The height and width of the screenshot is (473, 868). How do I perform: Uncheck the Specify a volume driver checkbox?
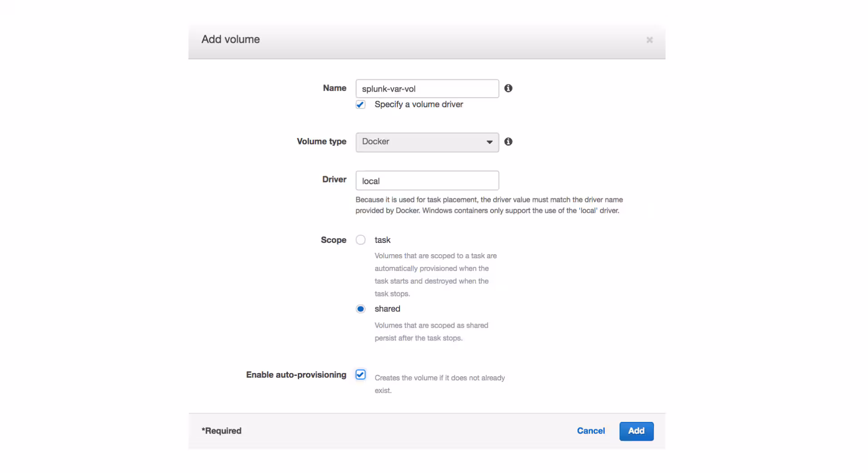pyautogui.click(x=360, y=104)
